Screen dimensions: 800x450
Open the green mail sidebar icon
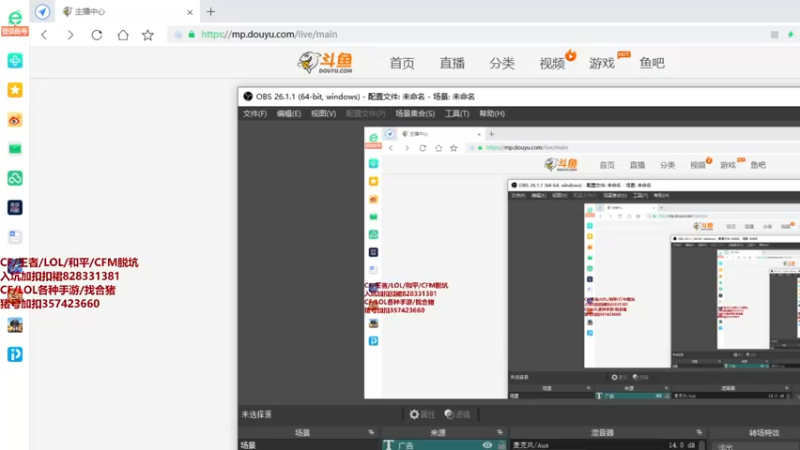15,149
